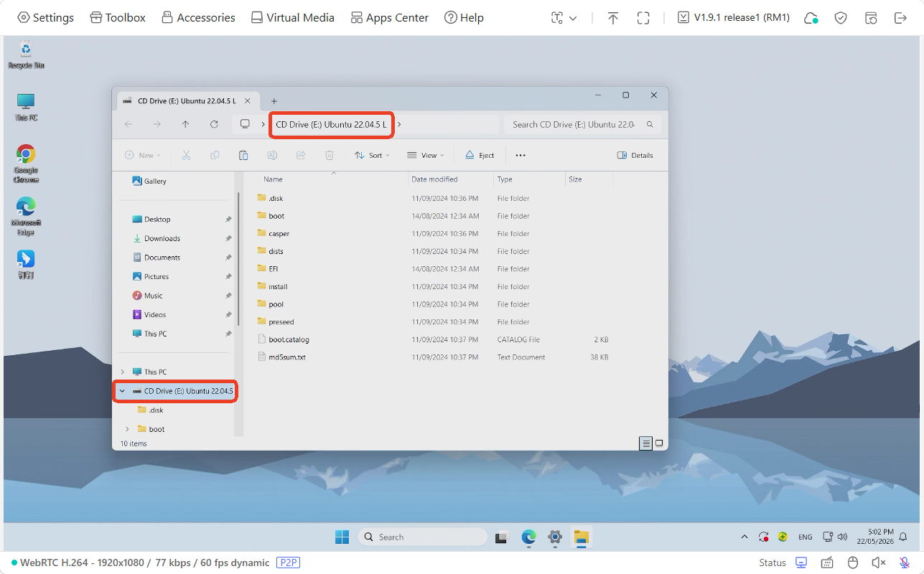This screenshot has height=574, width=924.
Task: Open the Help menu
Action: 463,18
